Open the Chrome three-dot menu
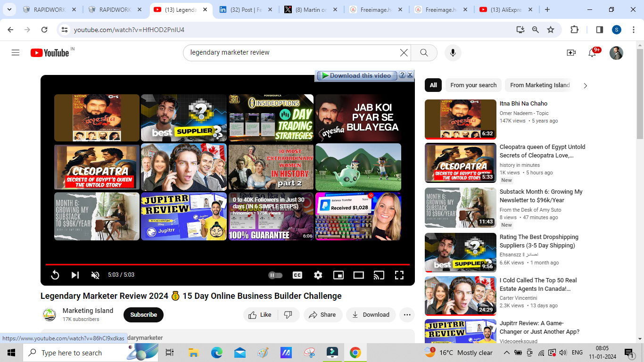The image size is (644, 362). (x=633, y=30)
